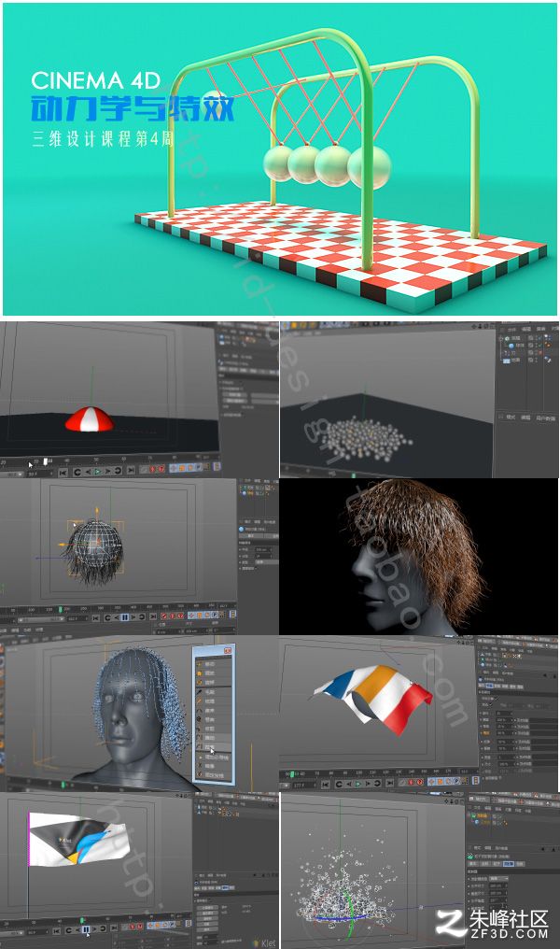560x949 pixels.
Task: Pause playback in the hair sphere scene
Action: tap(124, 617)
